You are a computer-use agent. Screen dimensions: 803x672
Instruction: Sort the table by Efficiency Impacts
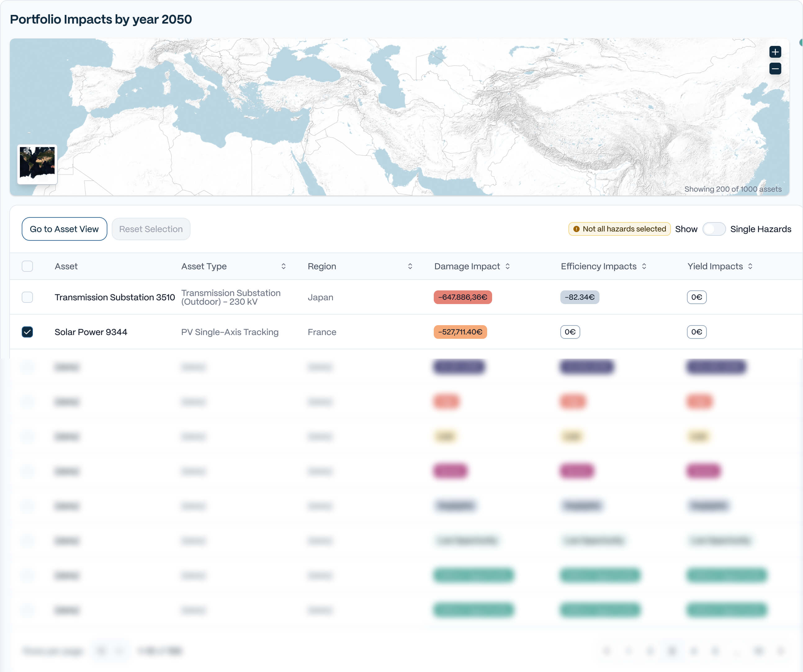point(645,266)
